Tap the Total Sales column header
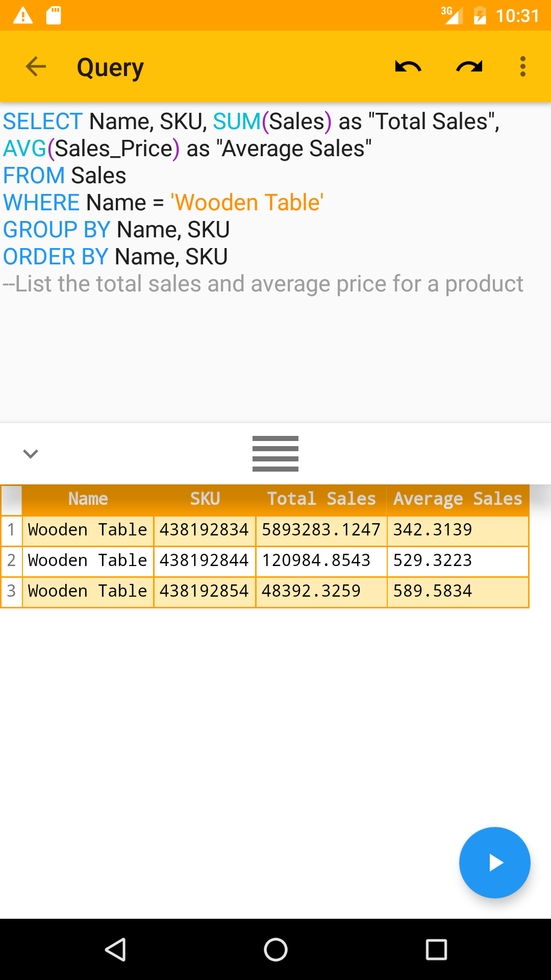The height and width of the screenshot is (980, 551). click(321, 499)
